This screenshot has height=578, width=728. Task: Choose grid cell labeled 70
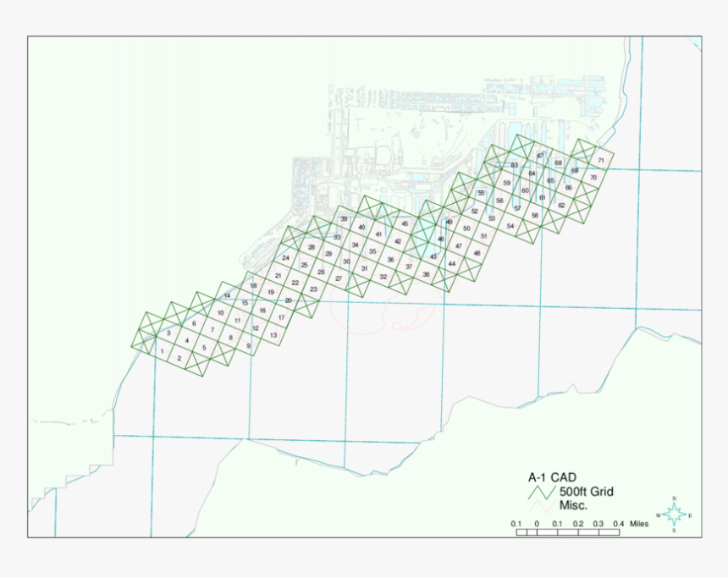pos(593,178)
